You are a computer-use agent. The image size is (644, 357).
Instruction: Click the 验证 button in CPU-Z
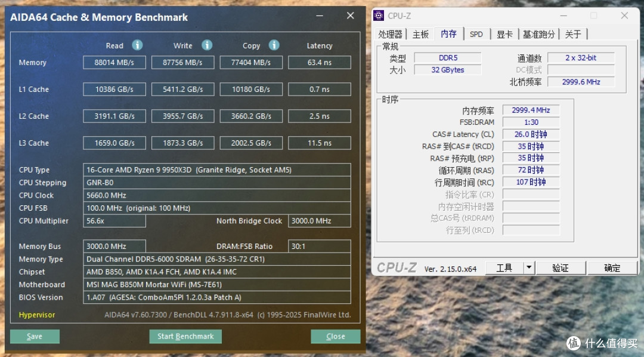point(561,267)
